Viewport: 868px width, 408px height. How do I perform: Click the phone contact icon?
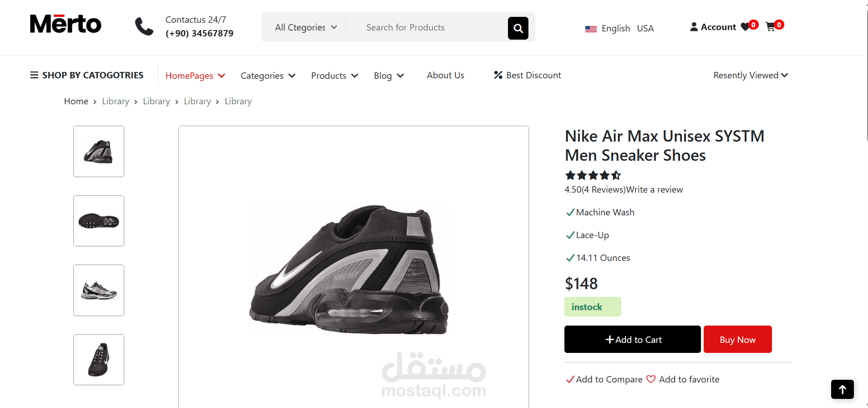(x=144, y=26)
